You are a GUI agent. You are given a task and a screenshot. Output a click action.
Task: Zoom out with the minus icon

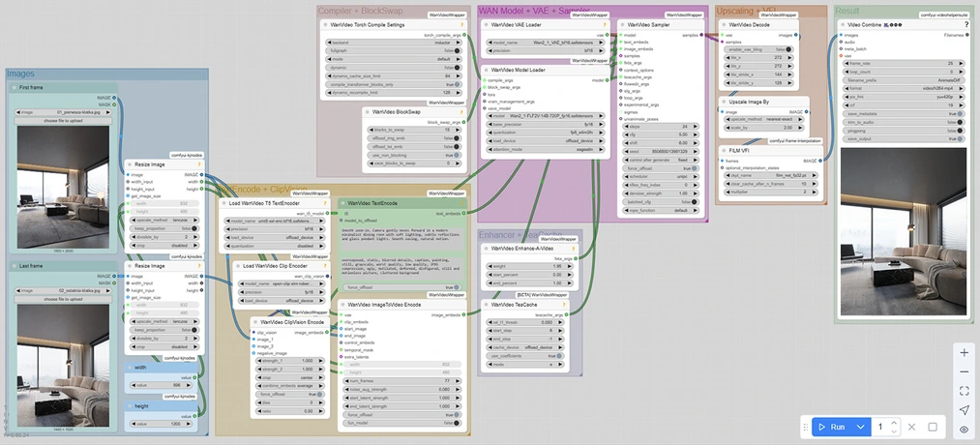tap(964, 371)
